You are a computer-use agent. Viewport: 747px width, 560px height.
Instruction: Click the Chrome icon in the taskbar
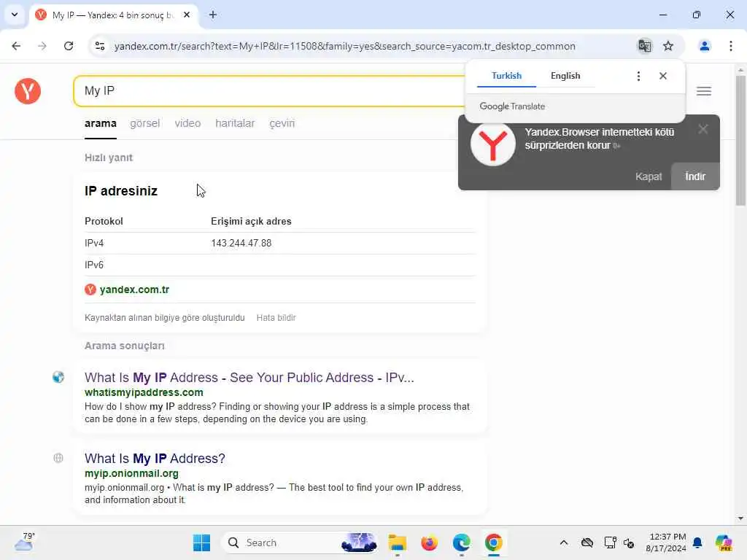click(x=494, y=542)
